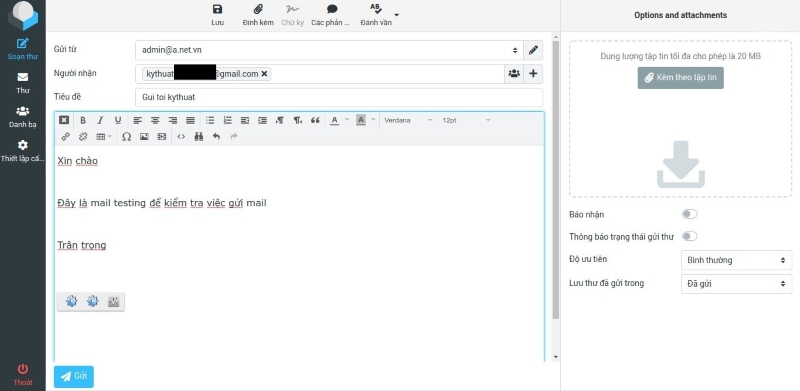Open the background color dropdown arrow
Image resolution: width=800 pixels, height=391 pixels.
373,120
